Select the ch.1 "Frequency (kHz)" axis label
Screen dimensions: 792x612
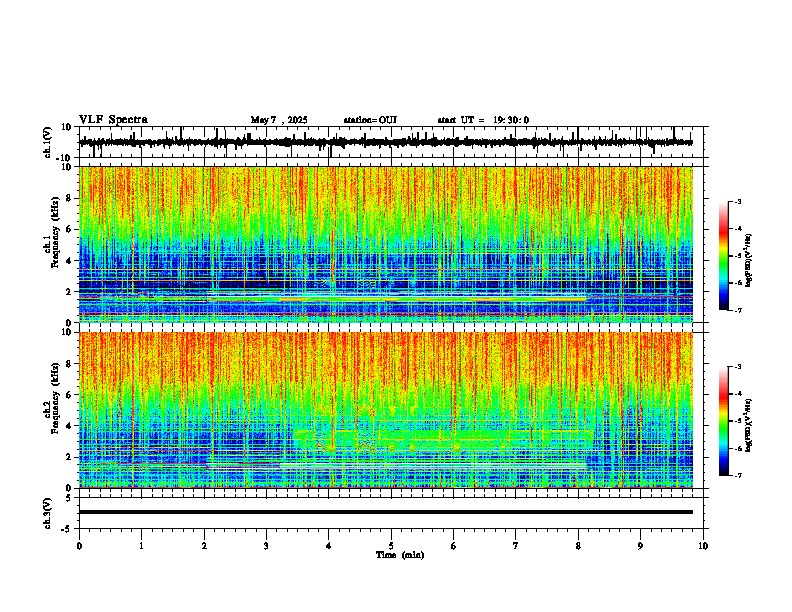pos(55,232)
